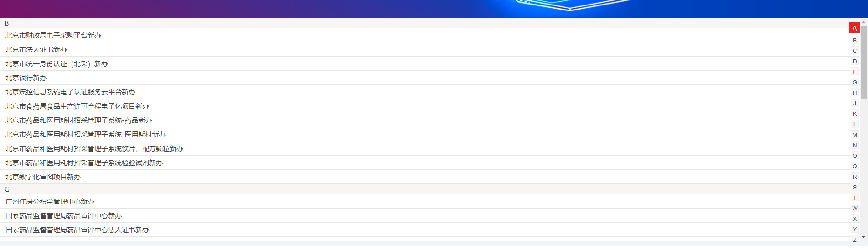Click the vertical scrollbar thumb
The height and width of the screenshot is (251, 868).
click(863, 62)
